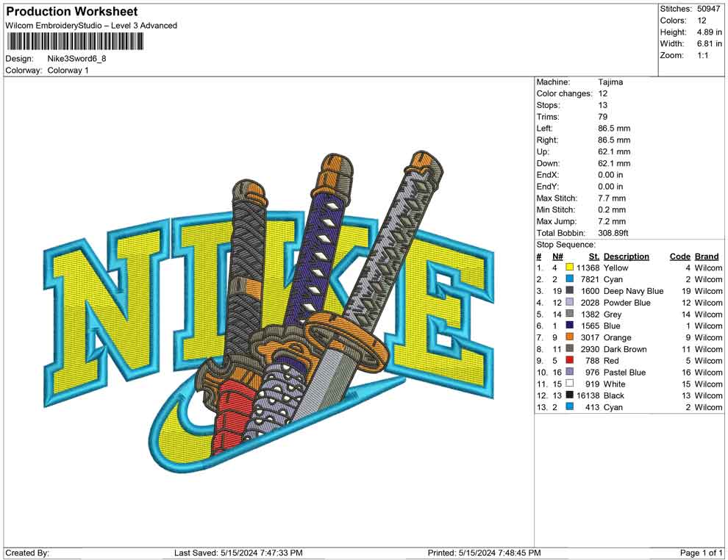Select the Pastel Blue swatch
This screenshot has height=560, width=728.
coord(570,372)
